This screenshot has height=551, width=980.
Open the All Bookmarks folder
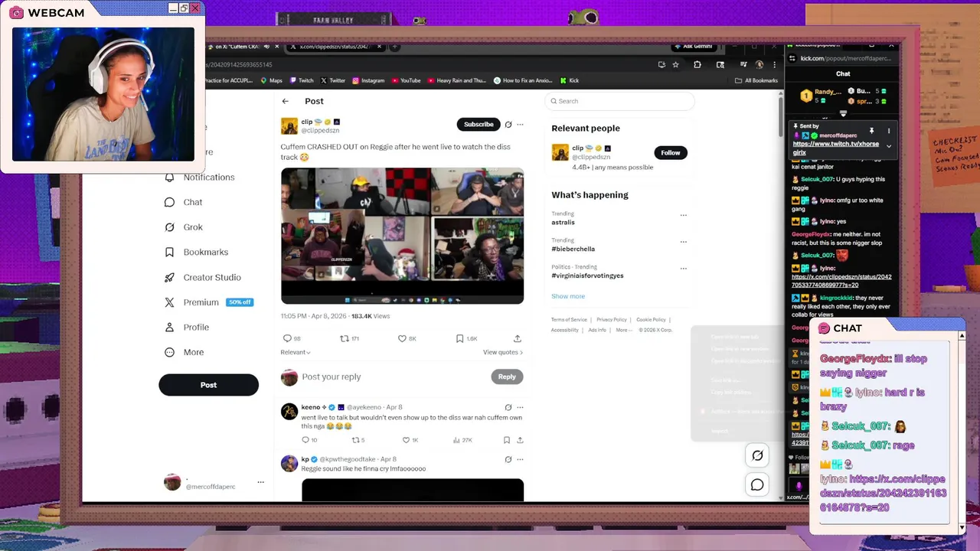point(756,80)
